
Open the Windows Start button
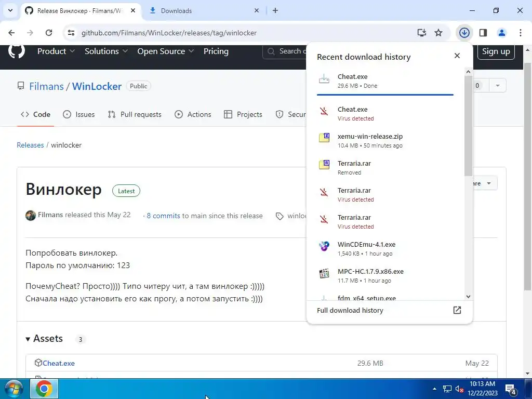(14, 389)
